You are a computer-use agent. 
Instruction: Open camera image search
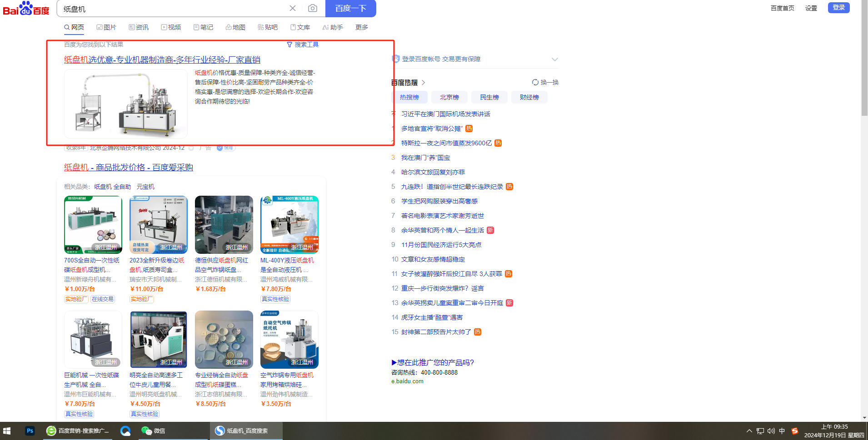click(x=313, y=8)
